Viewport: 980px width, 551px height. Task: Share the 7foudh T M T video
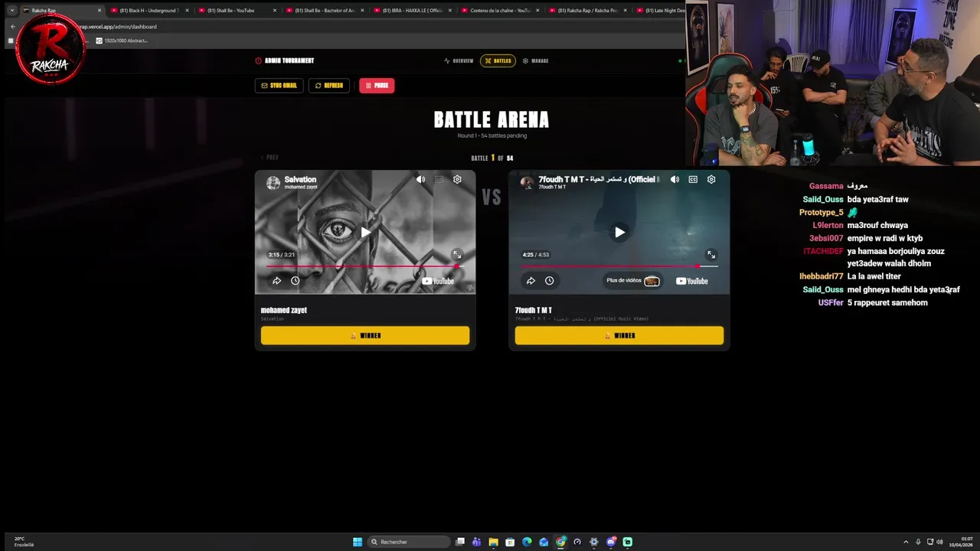tap(531, 281)
